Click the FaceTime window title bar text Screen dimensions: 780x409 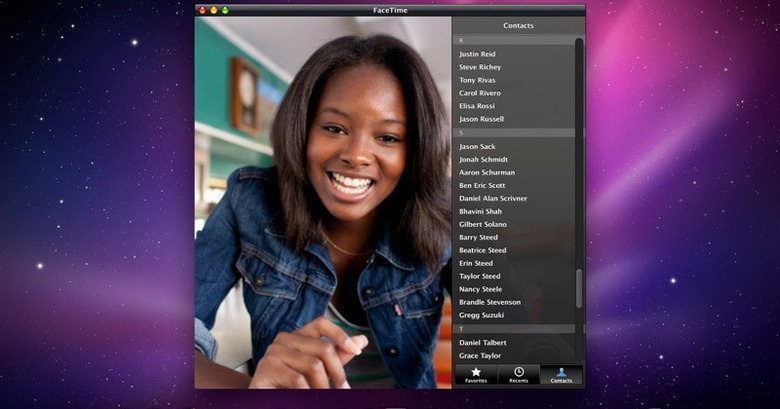pyautogui.click(x=390, y=10)
